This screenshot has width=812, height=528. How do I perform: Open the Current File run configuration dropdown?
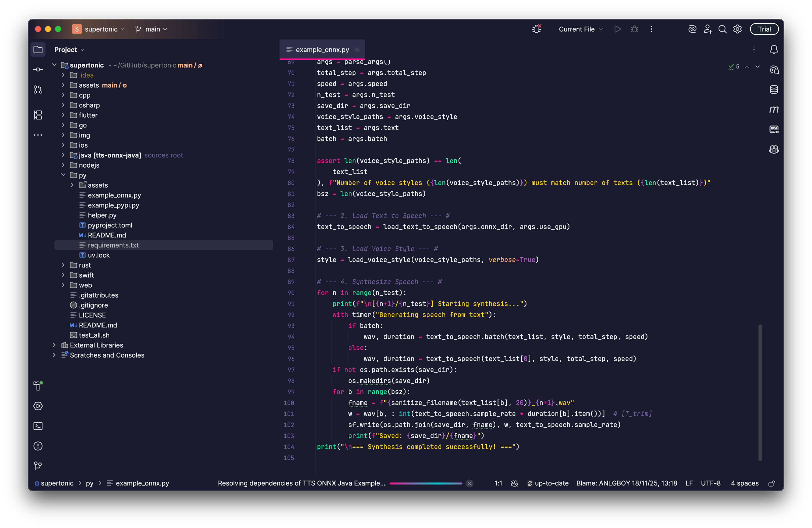(x=580, y=29)
